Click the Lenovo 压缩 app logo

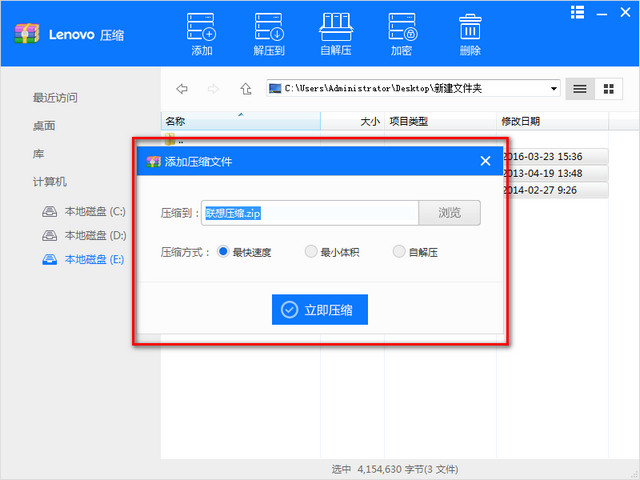(x=27, y=34)
